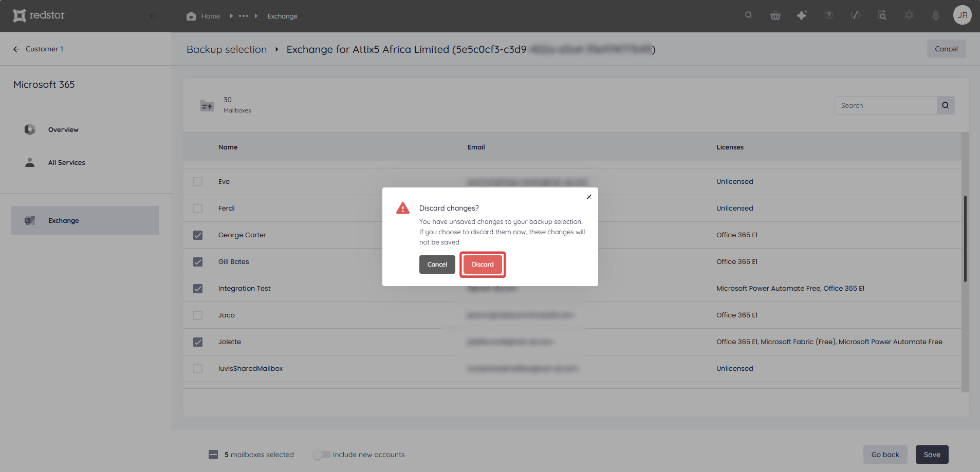
Task: Click Cancel at the top right of the page
Action: tap(946, 49)
